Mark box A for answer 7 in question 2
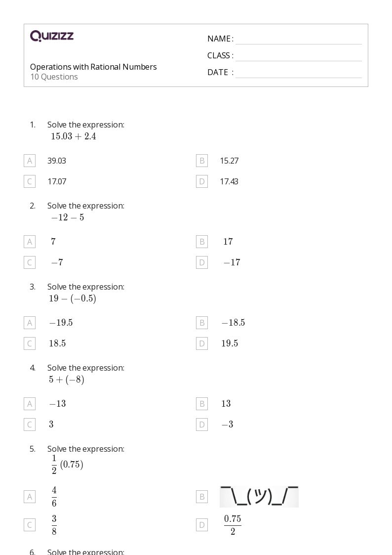This screenshot has height=555, width=392. point(30,242)
